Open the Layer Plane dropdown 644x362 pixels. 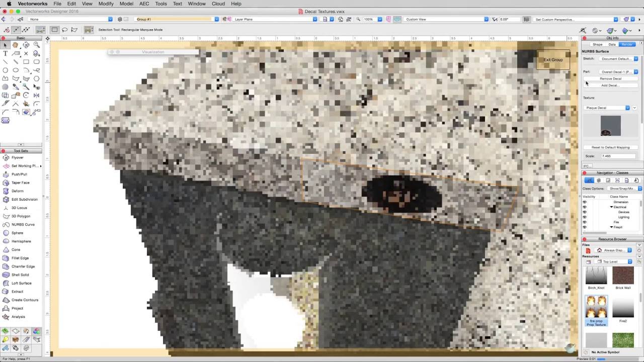tap(275, 19)
